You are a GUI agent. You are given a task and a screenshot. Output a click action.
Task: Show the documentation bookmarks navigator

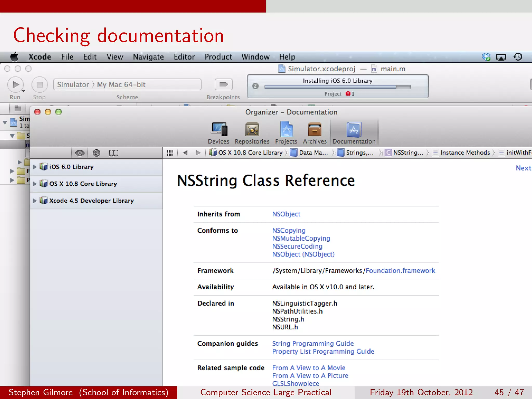coord(114,153)
